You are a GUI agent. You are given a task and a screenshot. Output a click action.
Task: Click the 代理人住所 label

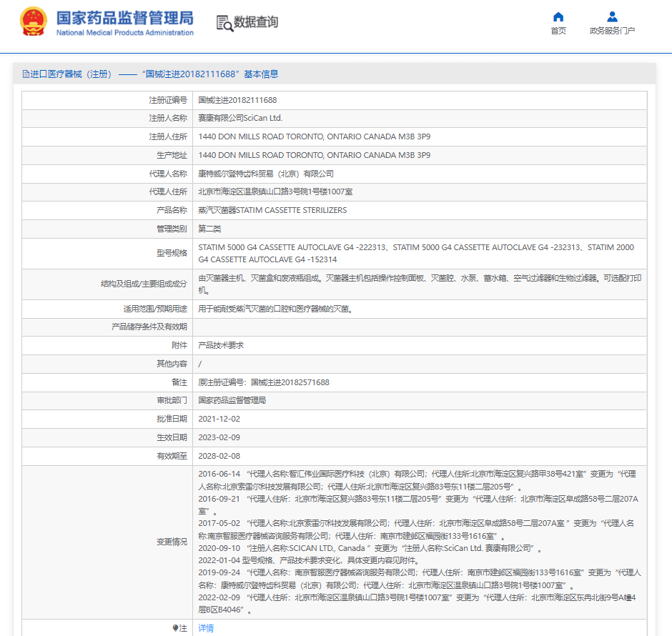point(168,192)
